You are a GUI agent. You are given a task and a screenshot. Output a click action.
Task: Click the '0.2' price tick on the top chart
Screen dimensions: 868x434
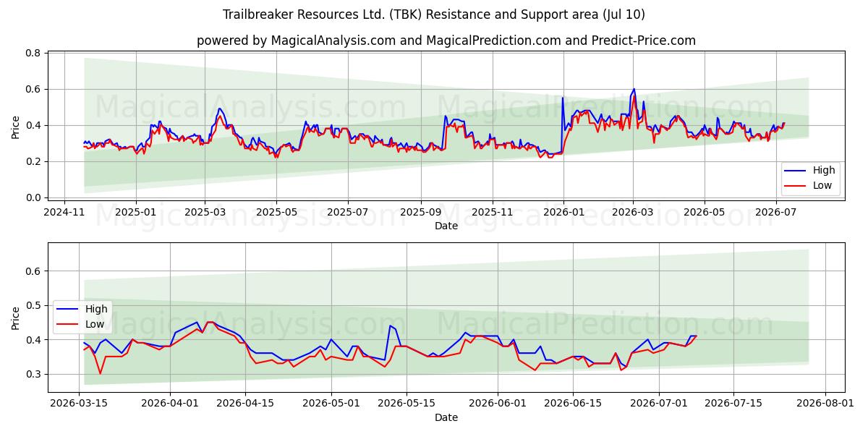[33, 161]
